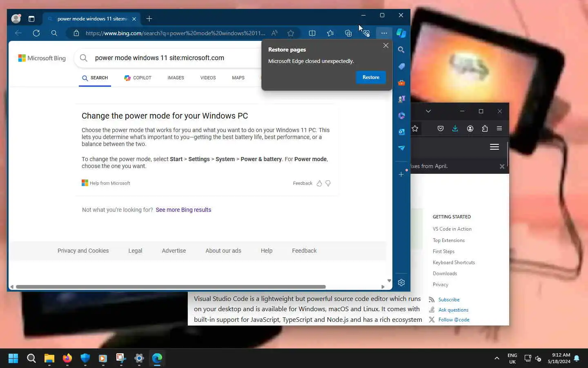Open Edge tab actions menu icon
The height and width of the screenshot is (368, 588).
pyautogui.click(x=31, y=18)
